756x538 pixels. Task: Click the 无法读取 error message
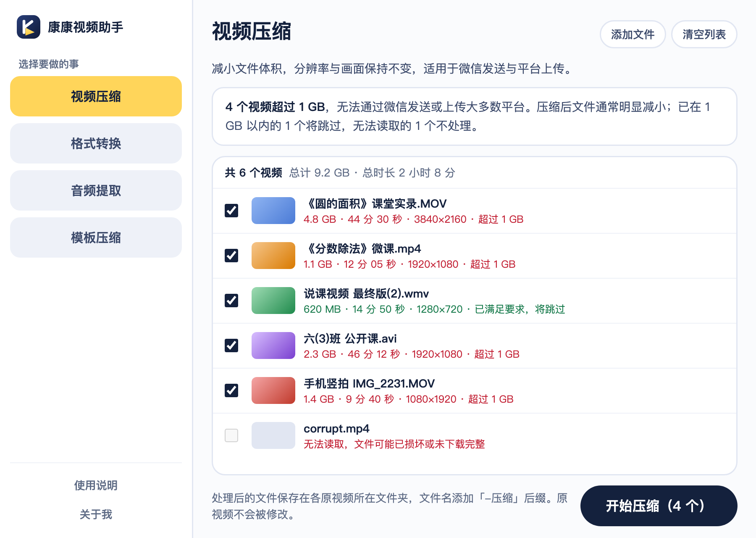pyautogui.click(x=394, y=444)
